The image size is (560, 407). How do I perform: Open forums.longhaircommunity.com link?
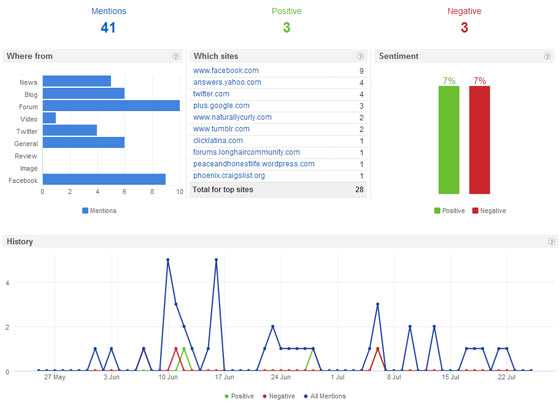(246, 152)
